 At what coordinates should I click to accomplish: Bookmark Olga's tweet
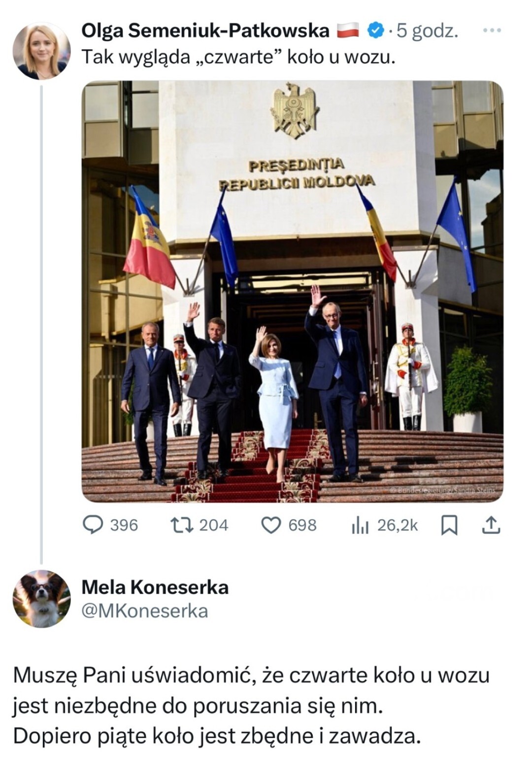point(449,526)
